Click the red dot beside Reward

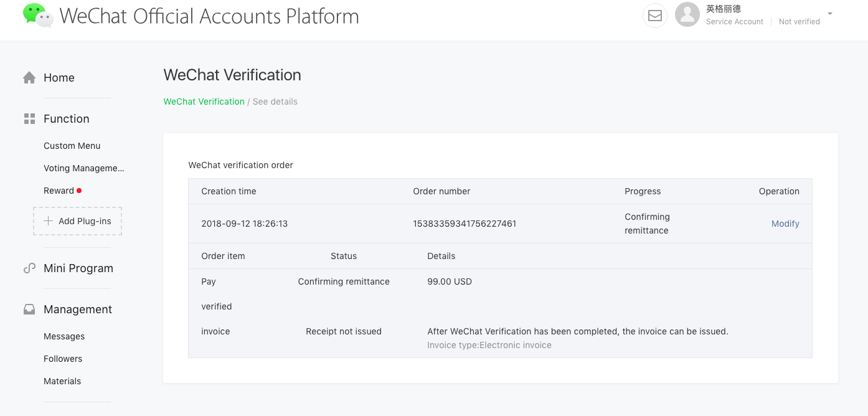click(79, 191)
